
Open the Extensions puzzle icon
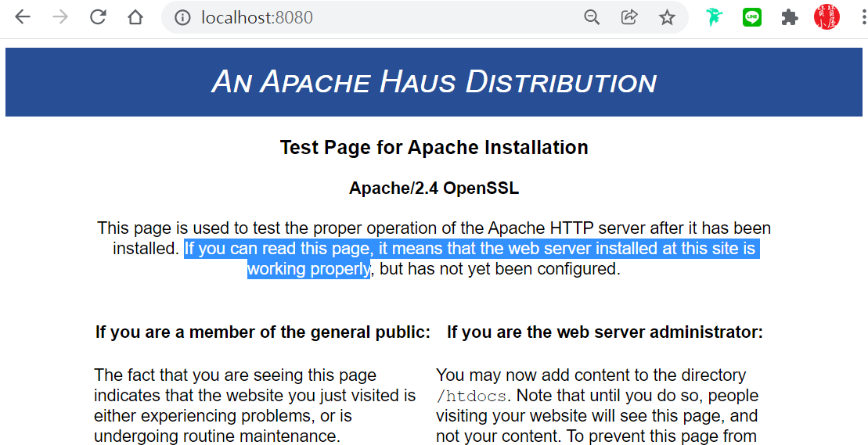(790, 18)
